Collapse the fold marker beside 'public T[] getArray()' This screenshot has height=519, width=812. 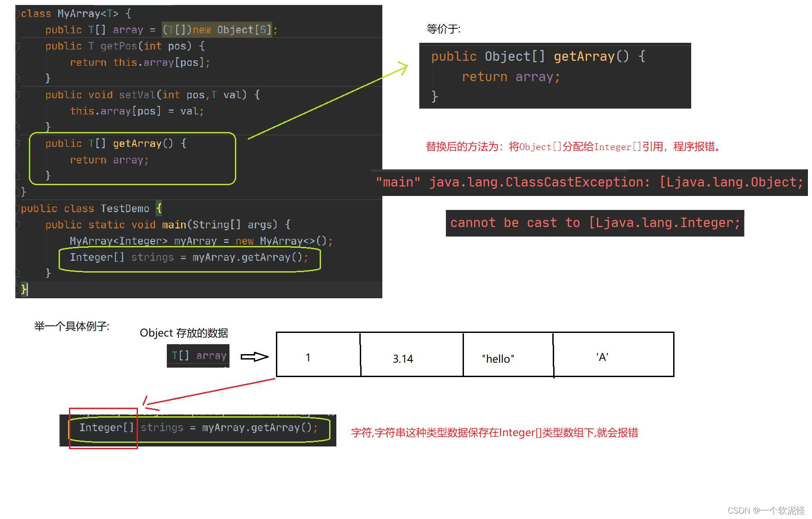click(18, 143)
